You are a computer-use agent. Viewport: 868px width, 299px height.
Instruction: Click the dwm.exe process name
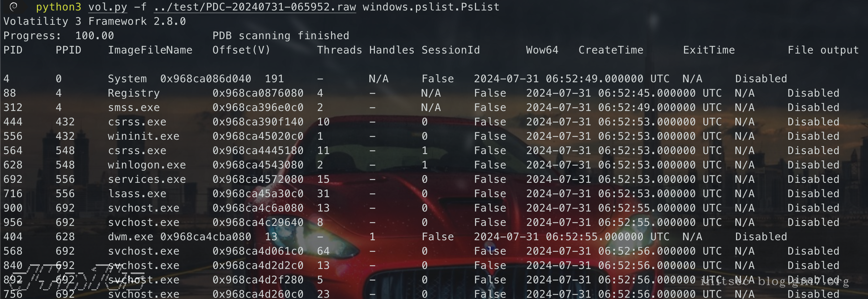pyautogui.click(x=130, y=237)
